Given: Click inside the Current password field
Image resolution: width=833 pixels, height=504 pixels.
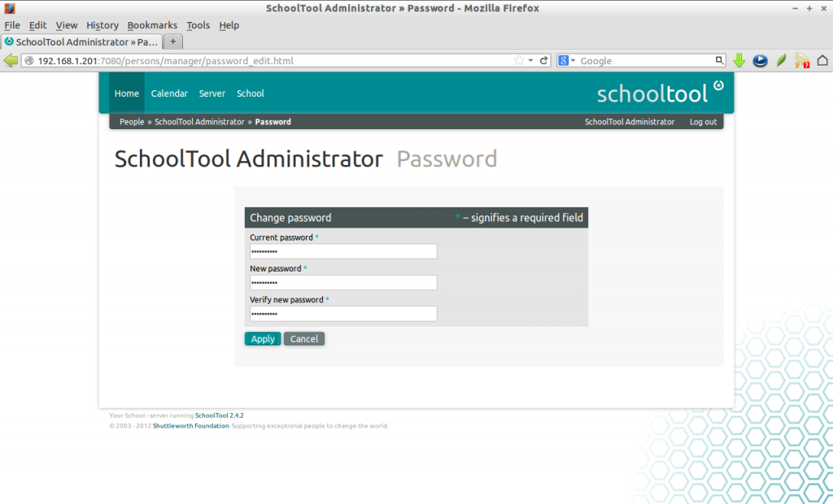Looking at the screenshot, I should tap(342, 251).
